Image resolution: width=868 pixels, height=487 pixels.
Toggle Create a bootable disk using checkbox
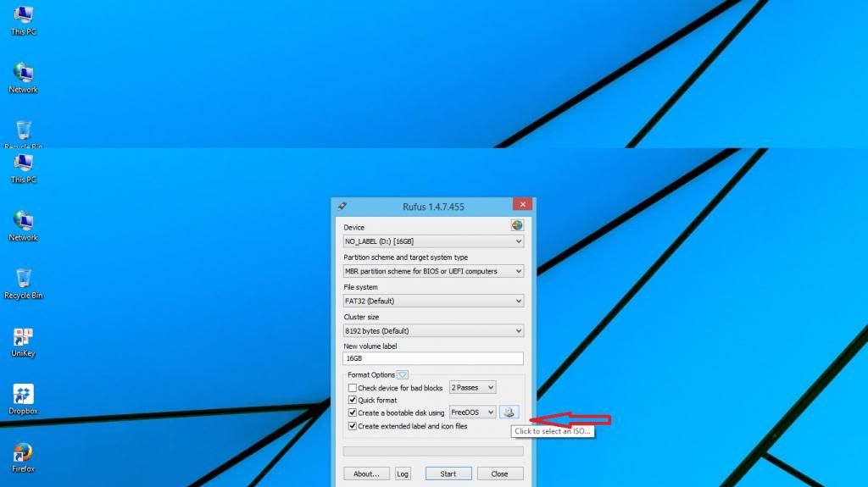click(x=352, y=412)
